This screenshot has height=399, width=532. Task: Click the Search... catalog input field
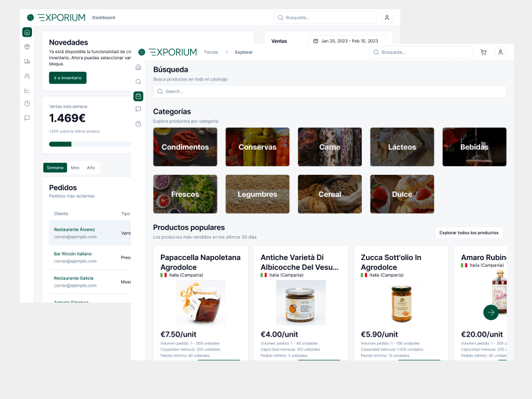click(x=329, y=92)
